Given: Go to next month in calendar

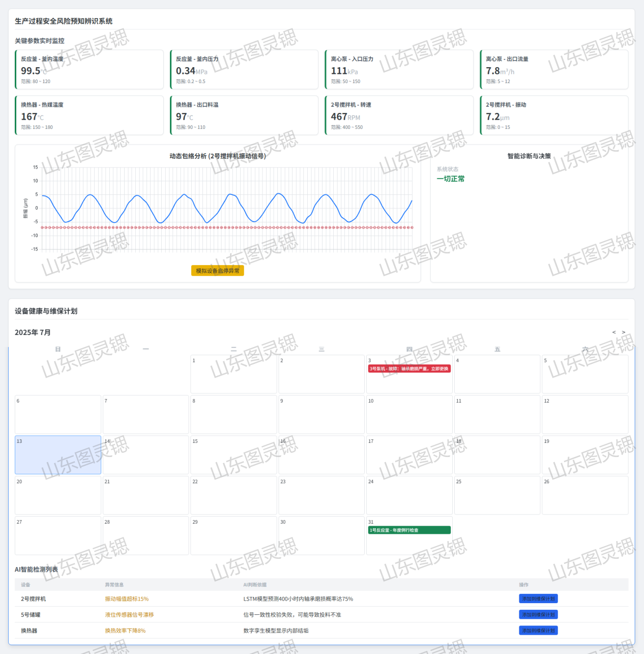Looking at the screenshot, I should (x=624, y=332).
